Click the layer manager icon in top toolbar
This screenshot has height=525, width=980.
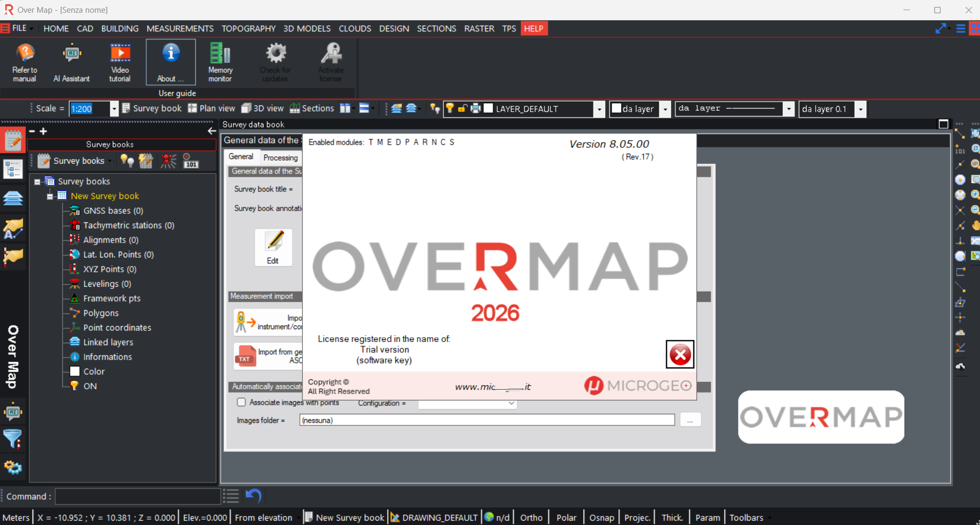(396, 109)
